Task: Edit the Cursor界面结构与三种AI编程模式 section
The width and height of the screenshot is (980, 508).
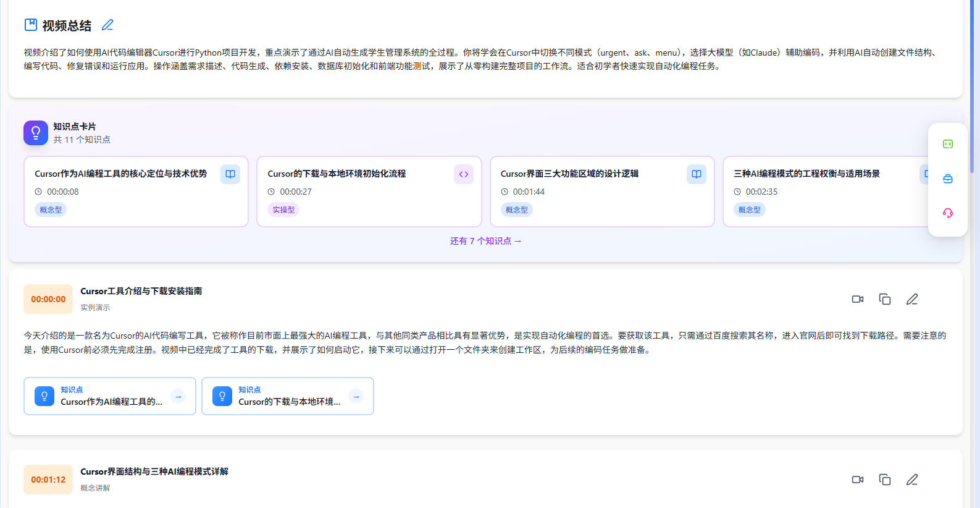Action: 912,480
